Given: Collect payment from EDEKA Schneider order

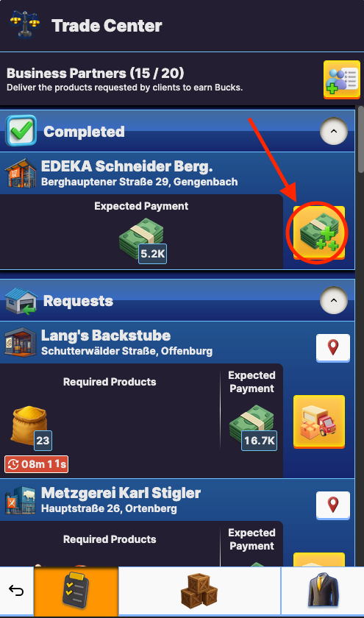Looking at the screenshot, I should [x=318, y=232].
